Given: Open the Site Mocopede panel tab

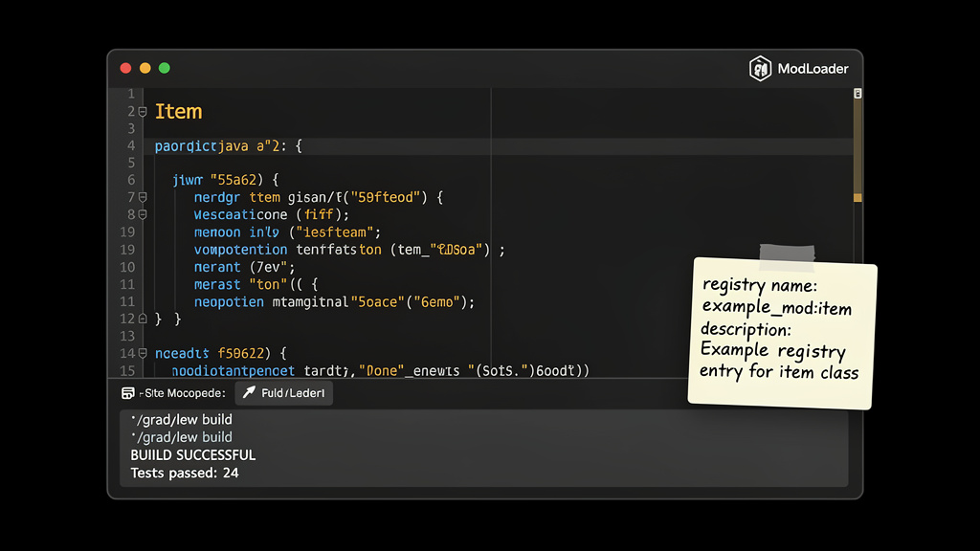Looking at the screenshot, I should 173,393.
